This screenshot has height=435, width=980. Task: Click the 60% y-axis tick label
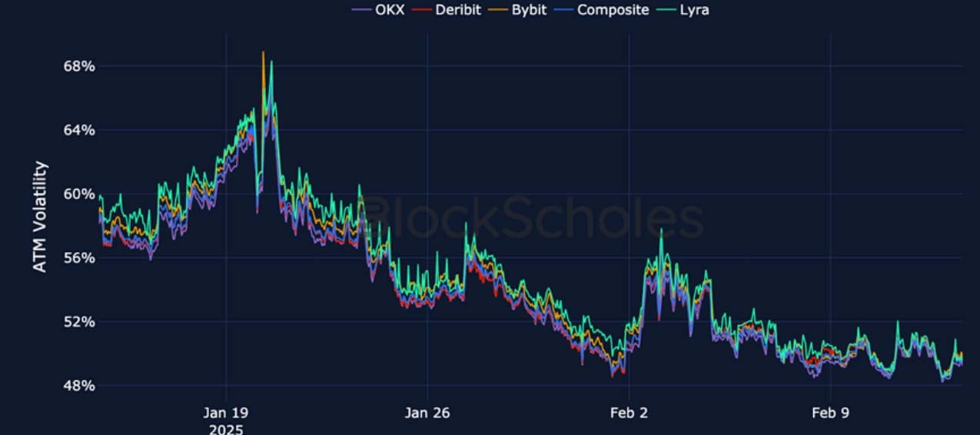point(79,194)
